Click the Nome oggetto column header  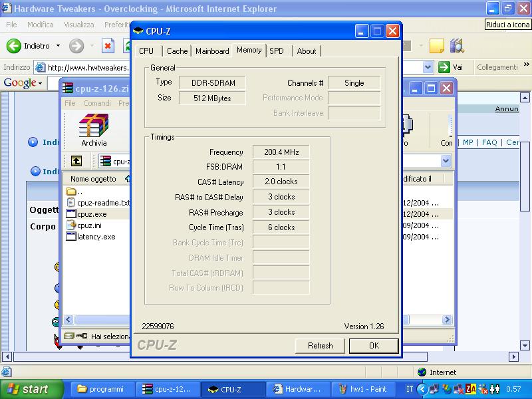pyautogui.click(x=93, y=179)
